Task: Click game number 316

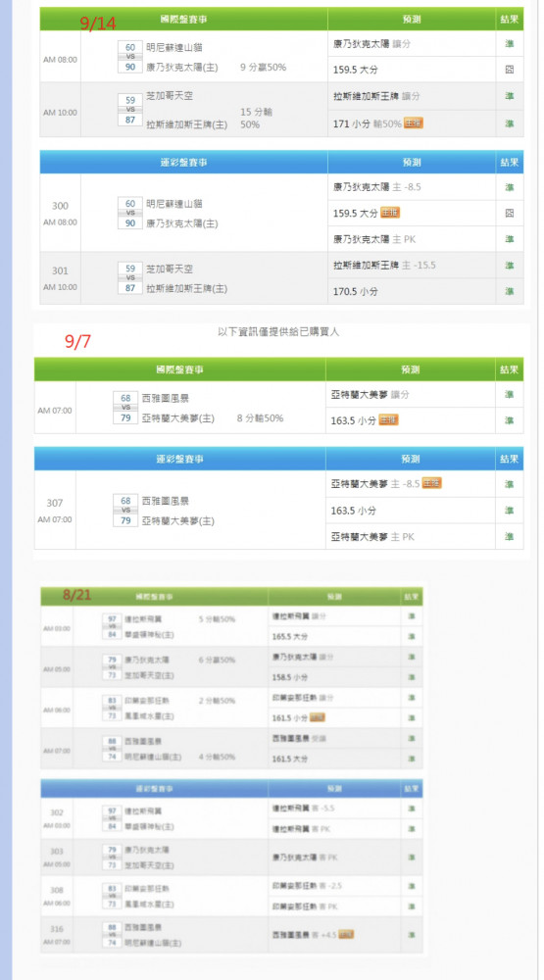Action: (57, 929)
